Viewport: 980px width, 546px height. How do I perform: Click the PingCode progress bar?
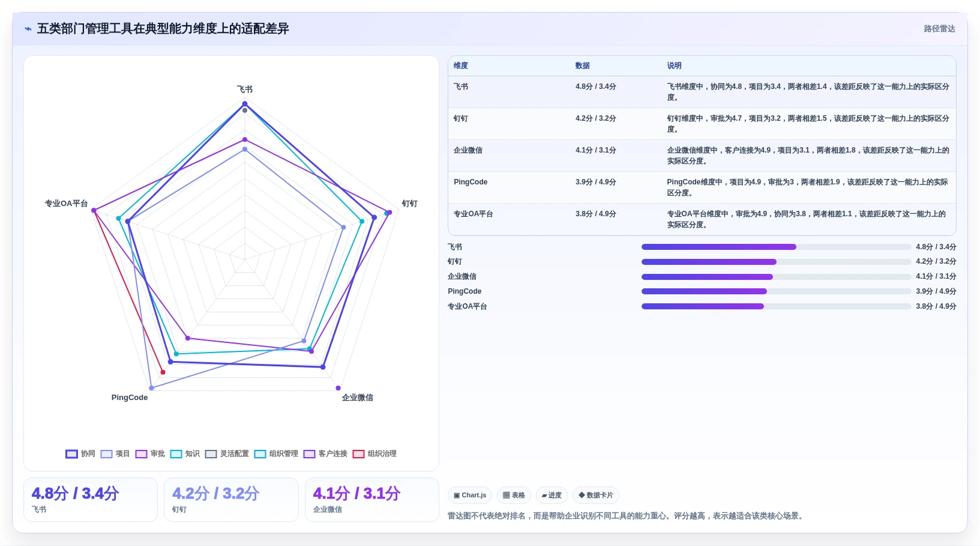(x=776, y=291)
